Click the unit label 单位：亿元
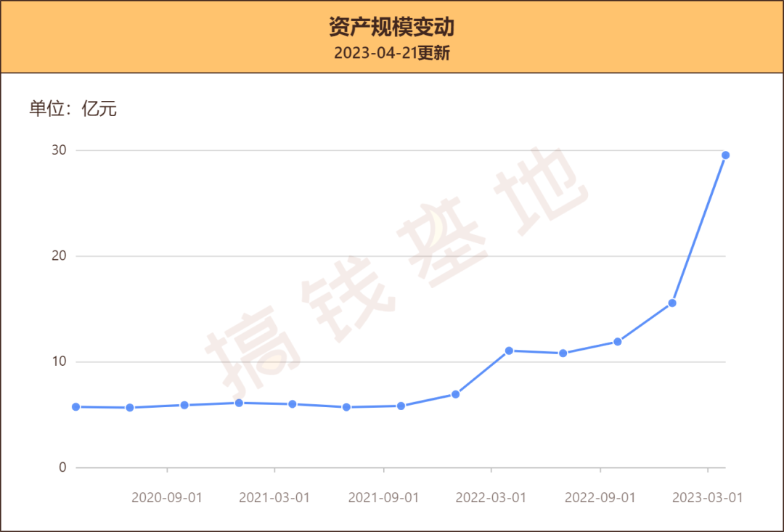 73,108
